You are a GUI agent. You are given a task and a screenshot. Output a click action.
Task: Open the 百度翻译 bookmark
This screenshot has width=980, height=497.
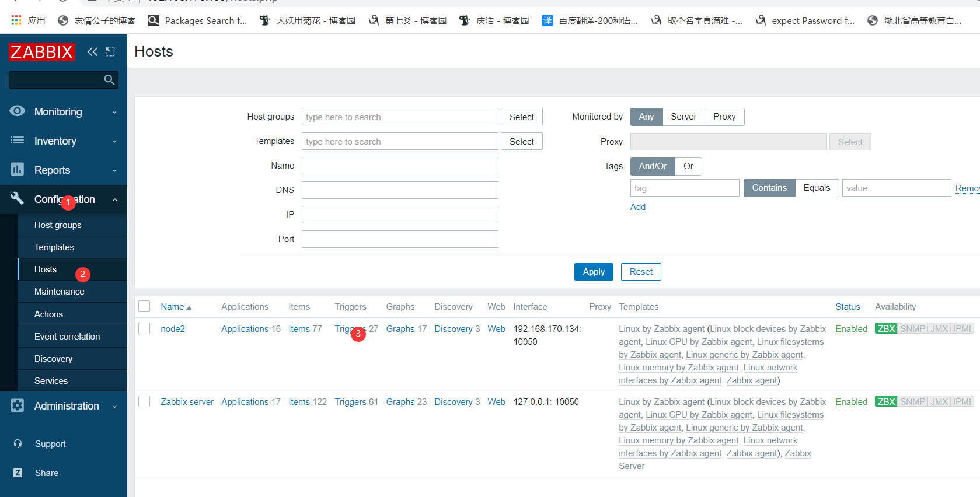pyautogui.click(x=590, y=20)
